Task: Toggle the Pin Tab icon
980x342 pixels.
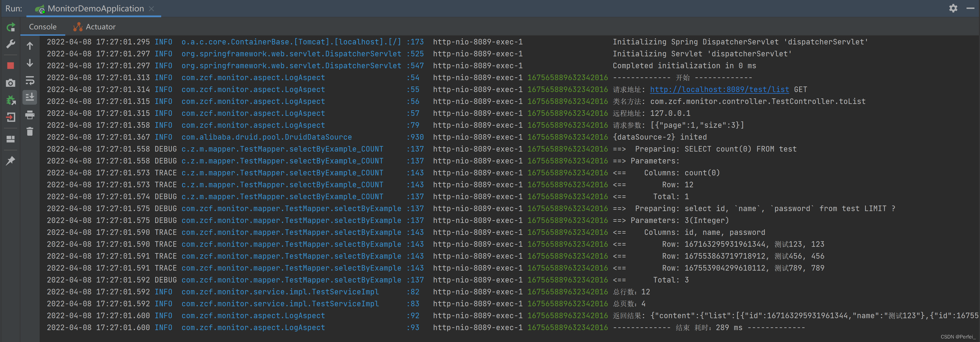Action: coord(11,160)
